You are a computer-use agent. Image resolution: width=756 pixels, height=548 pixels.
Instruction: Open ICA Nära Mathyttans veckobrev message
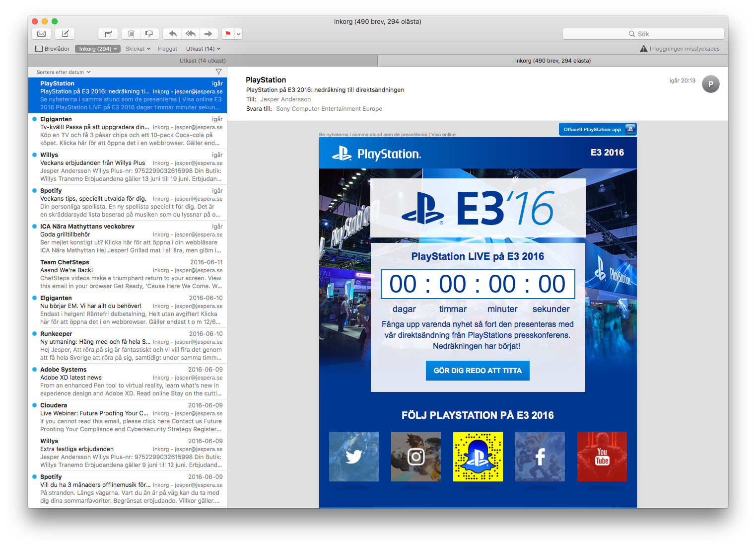point(128,238)
